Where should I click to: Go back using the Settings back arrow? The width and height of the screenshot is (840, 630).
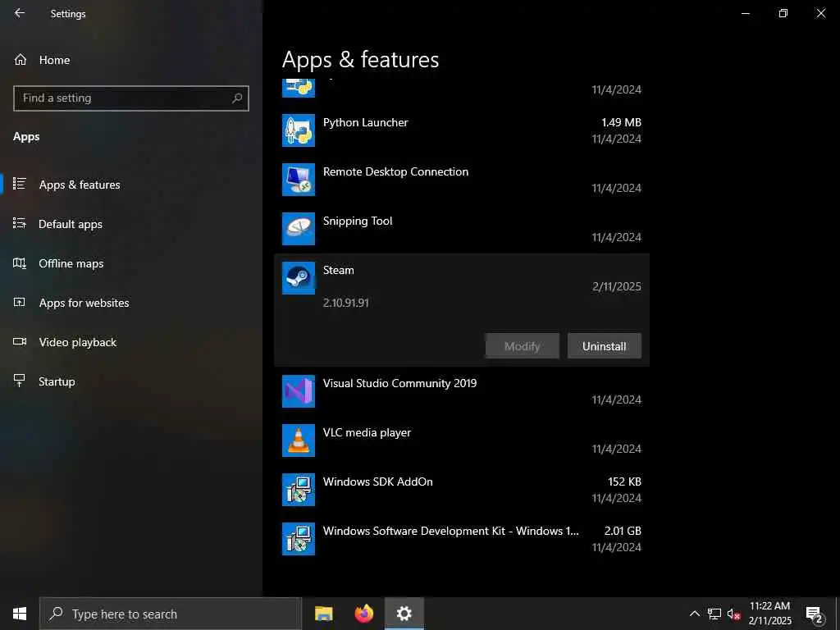pos(20,13)
